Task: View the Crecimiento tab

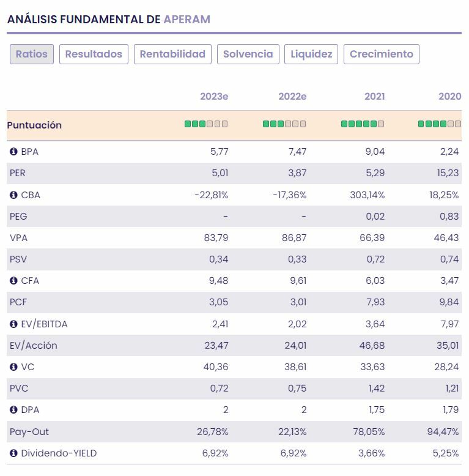Action: pos(382,54)
